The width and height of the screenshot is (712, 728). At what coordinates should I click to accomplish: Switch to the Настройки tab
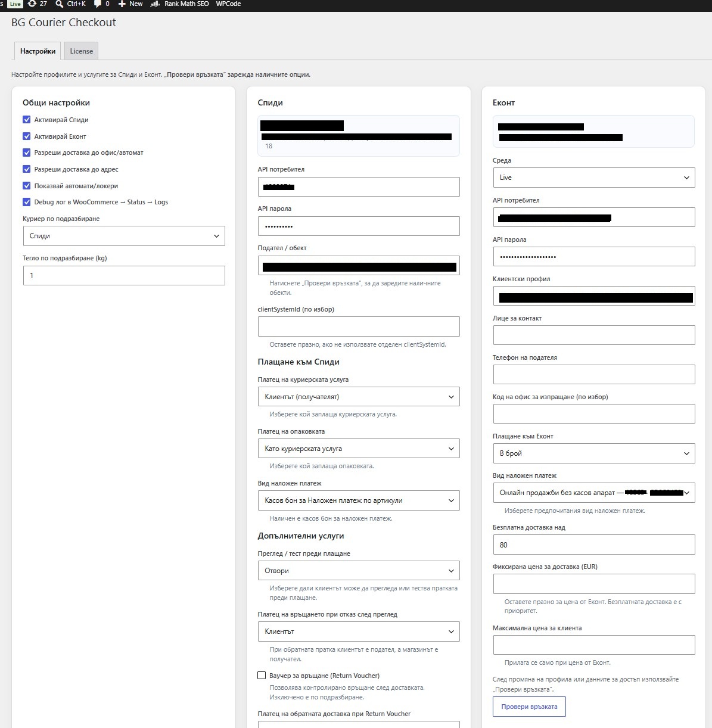point(38,51)
